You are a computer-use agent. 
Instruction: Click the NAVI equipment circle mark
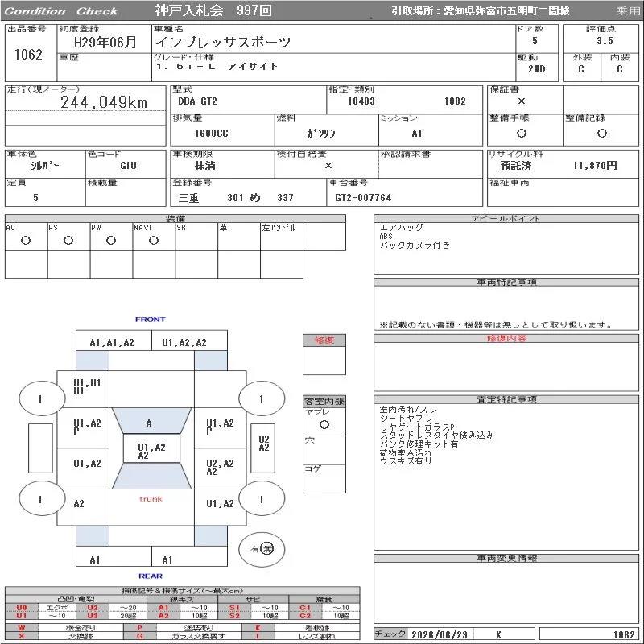pos(154,241)
